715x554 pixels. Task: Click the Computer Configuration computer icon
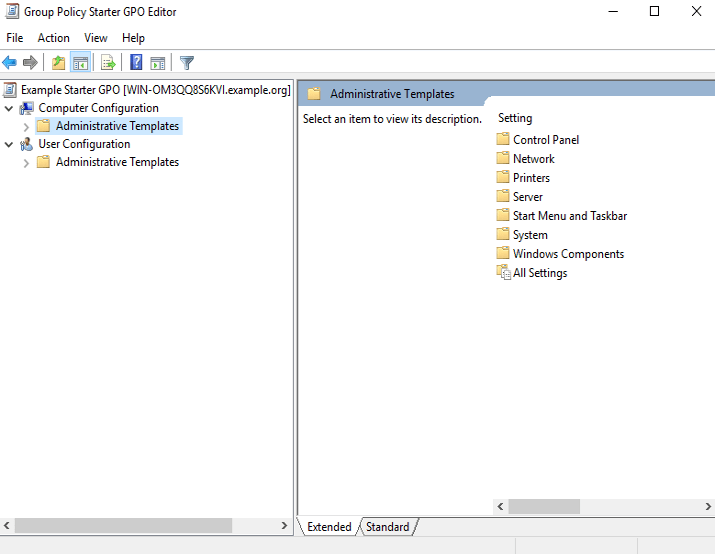click(x=26, y=108)
